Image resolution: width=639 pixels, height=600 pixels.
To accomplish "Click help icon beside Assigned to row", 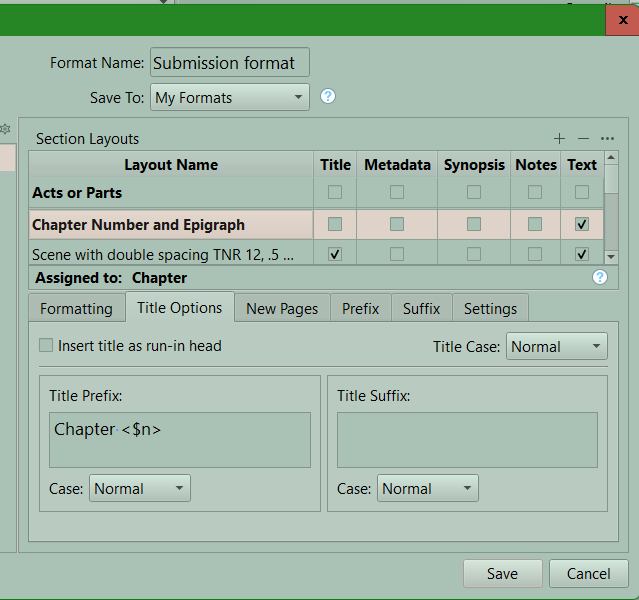I will [600, 277].
